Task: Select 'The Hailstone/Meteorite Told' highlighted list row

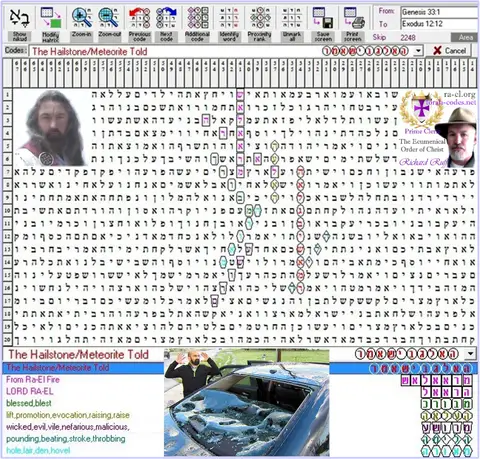Action: (240, 368)
